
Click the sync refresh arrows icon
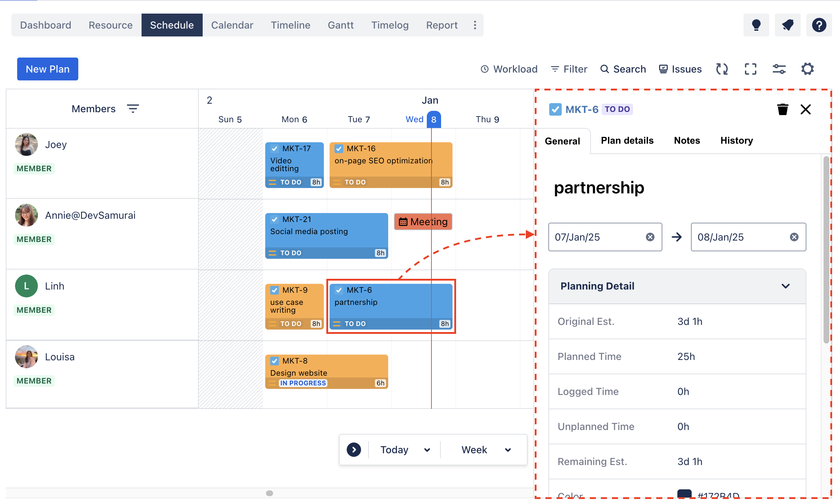[722, 69]
